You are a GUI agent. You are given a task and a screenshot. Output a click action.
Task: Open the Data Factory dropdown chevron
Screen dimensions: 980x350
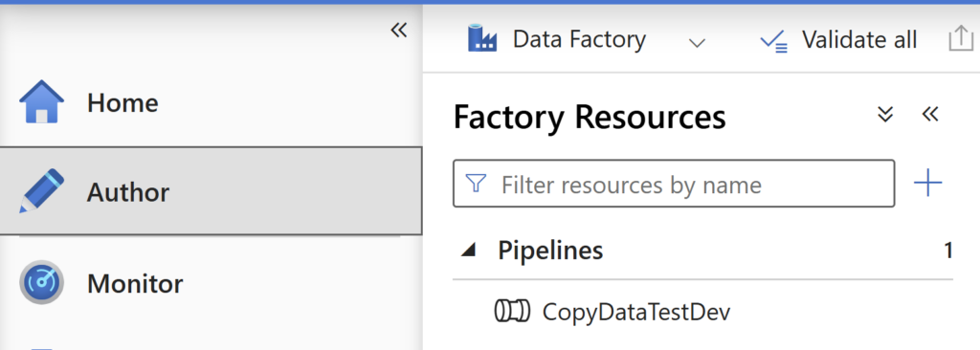click(x=697, y=42)
